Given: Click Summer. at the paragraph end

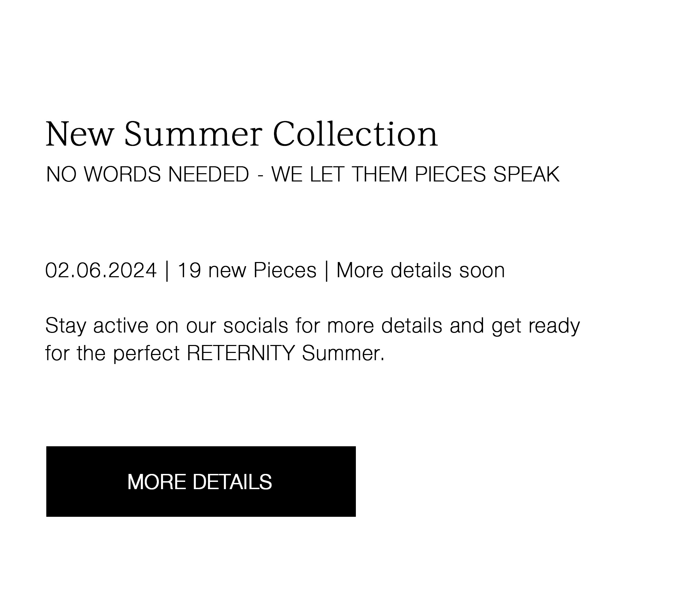Looking at the screenshot, I should 343,353.
